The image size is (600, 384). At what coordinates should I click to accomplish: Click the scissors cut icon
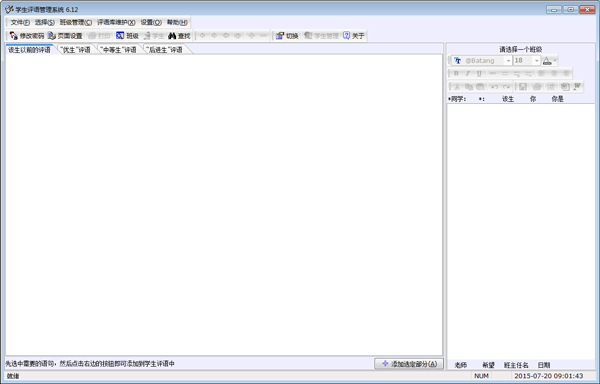(457, 87)
